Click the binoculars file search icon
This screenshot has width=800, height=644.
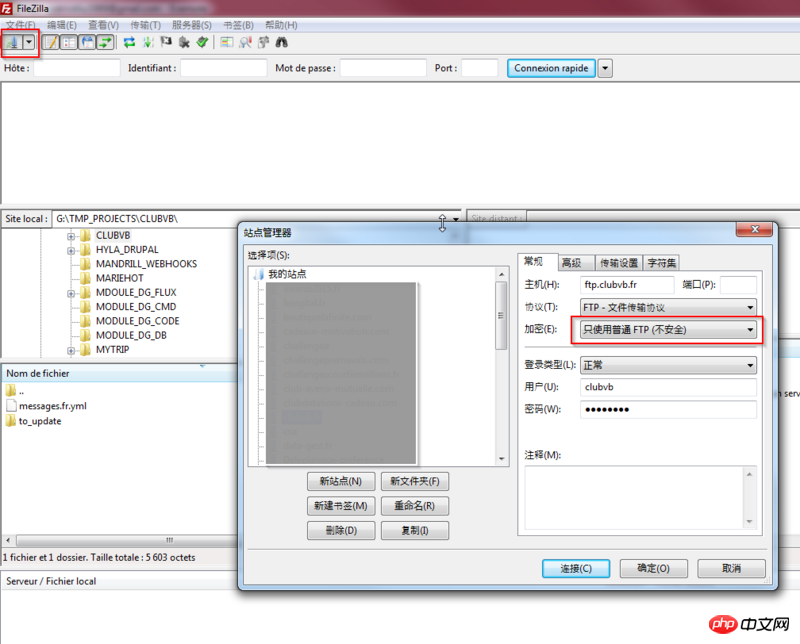(x=282, y=42)
